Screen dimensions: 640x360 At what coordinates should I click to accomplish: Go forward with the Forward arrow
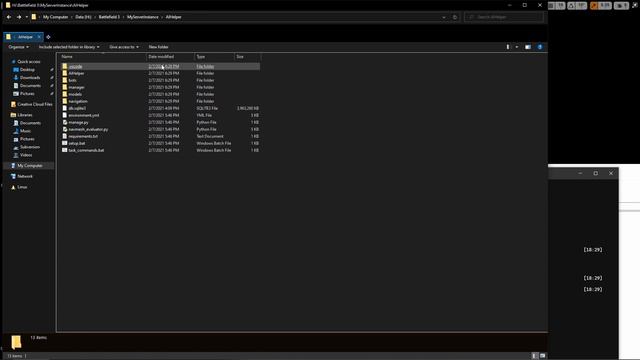[19, 17]
